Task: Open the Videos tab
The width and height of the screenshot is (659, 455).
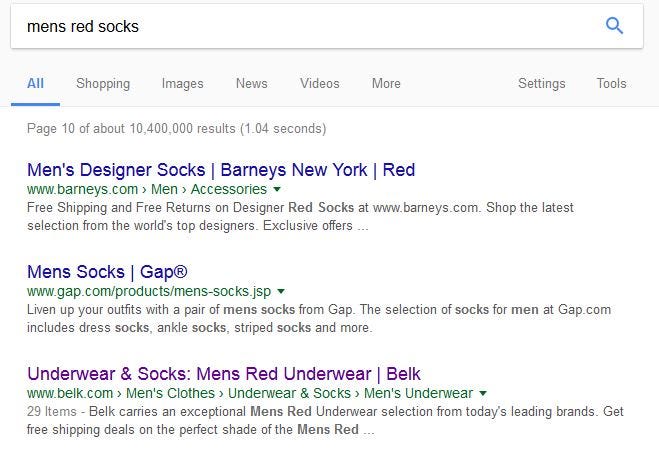Action: pyautogui.click(x=319, y=83)
